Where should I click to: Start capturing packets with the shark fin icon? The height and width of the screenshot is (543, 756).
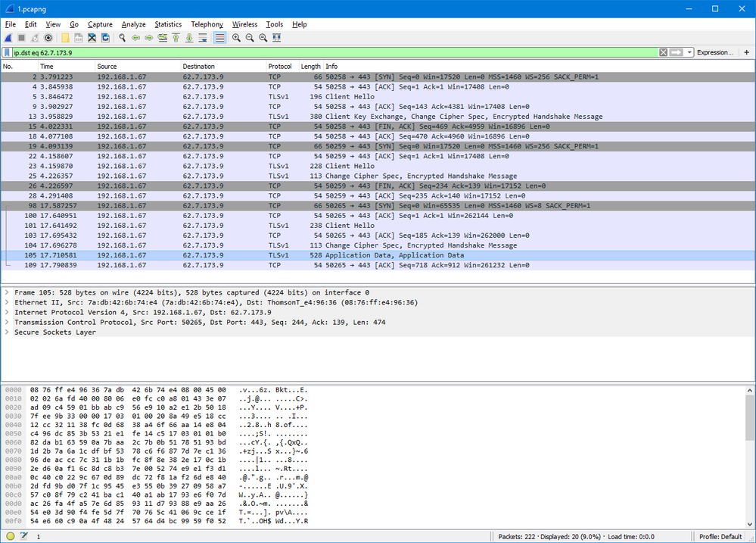pos(8,38)
